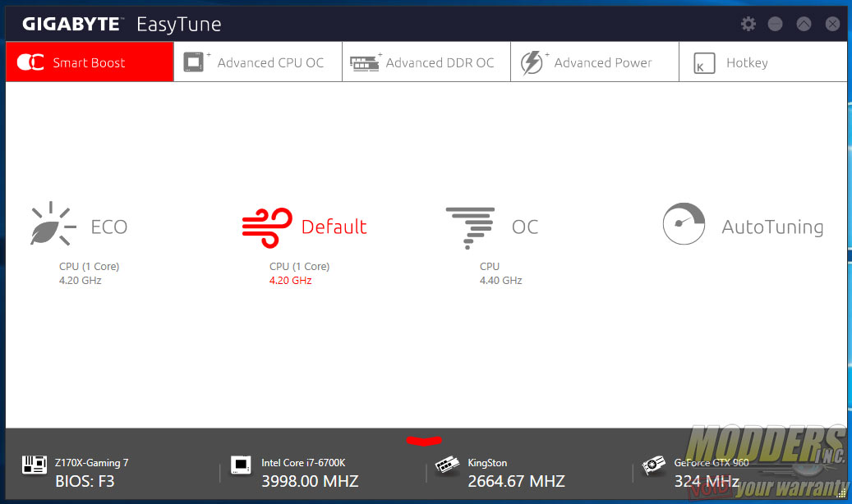Viewport: 852px width, 504px height.
Task: Click the ECO leaf icon
Action: tap(53, 224)
